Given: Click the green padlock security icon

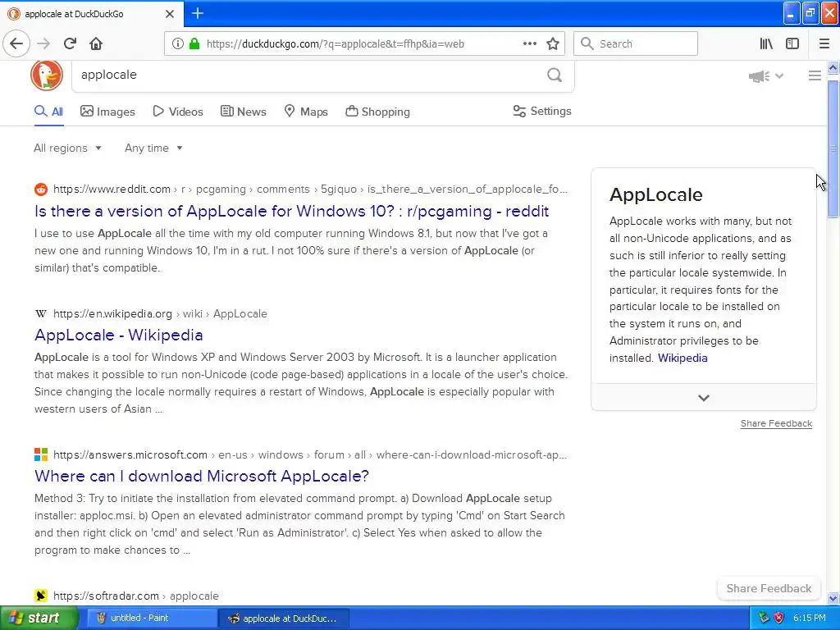Looking at the screenshot, I should (x=194, y=43).
